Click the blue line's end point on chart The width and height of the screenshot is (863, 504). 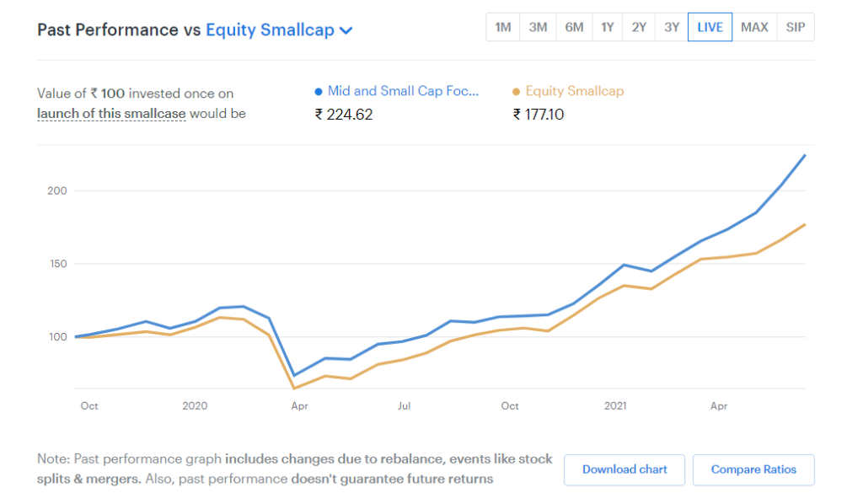(805, 155)
